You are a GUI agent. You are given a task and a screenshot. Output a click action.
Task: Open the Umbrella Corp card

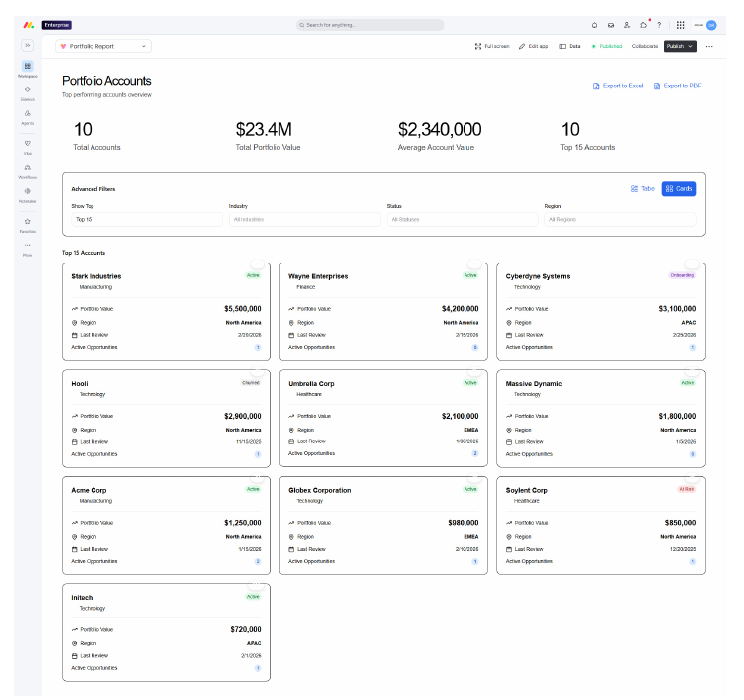(383, 419)
